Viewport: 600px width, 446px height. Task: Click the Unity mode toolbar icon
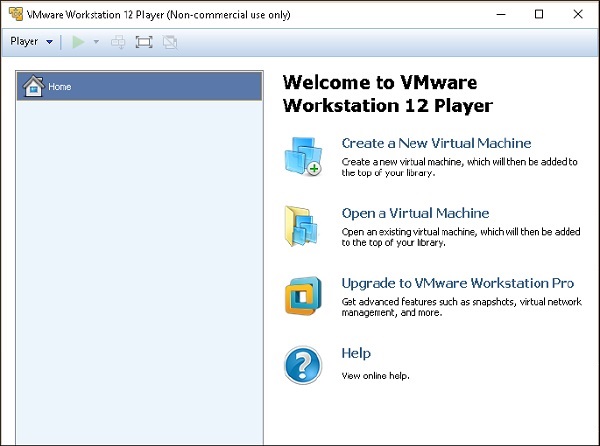tap(170, 42)
